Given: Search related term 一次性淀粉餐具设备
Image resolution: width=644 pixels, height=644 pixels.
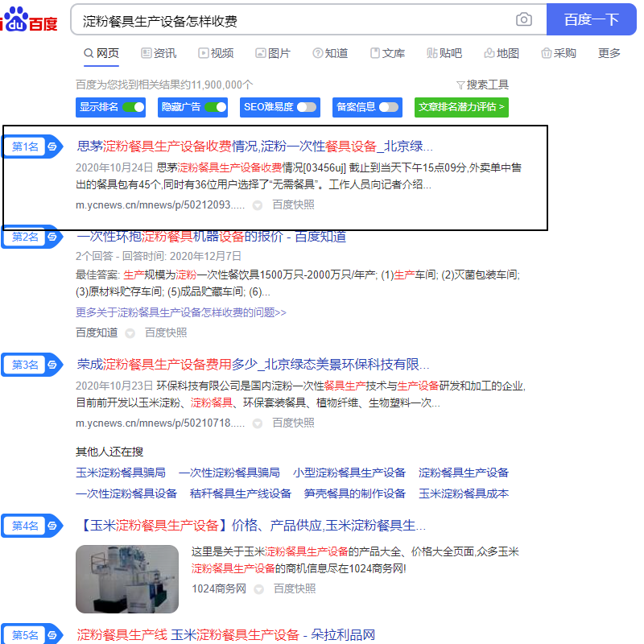Looking at the screenshot, I should coord(126,493).
